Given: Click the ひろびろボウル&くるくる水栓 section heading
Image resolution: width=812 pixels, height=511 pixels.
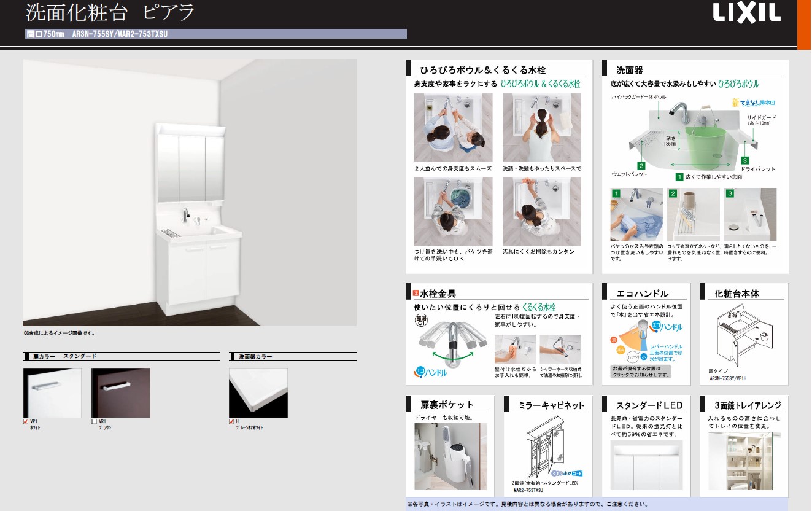Looking at the screenshot, I should coord(482,70).
